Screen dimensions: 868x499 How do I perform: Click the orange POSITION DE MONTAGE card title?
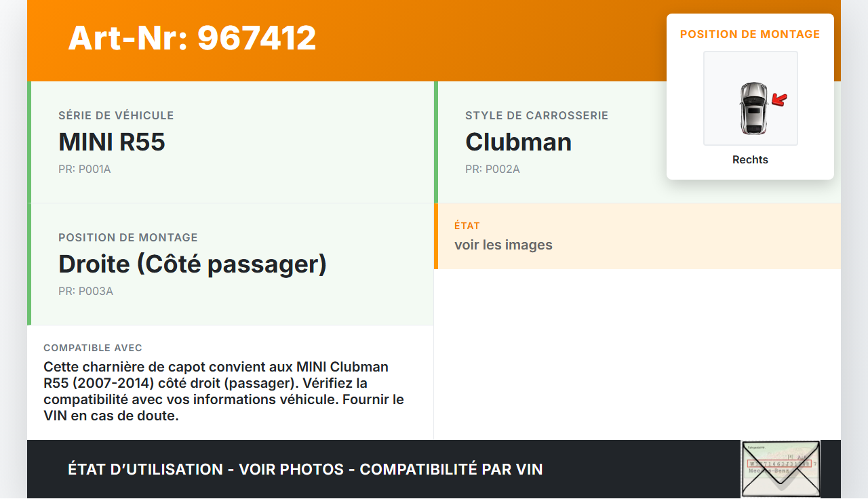[750, 34]
